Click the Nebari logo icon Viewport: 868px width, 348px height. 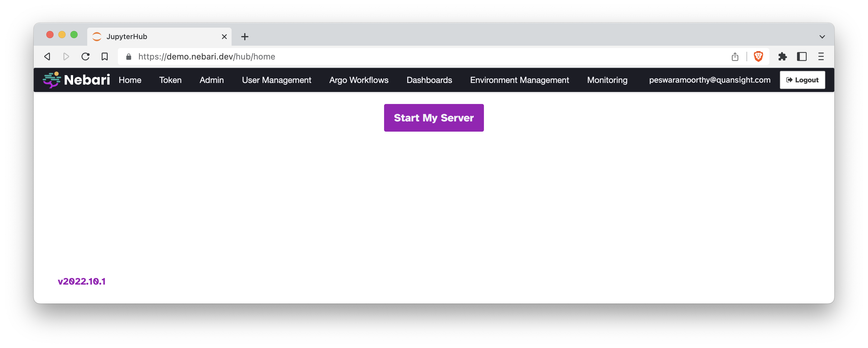coord(51,80)
